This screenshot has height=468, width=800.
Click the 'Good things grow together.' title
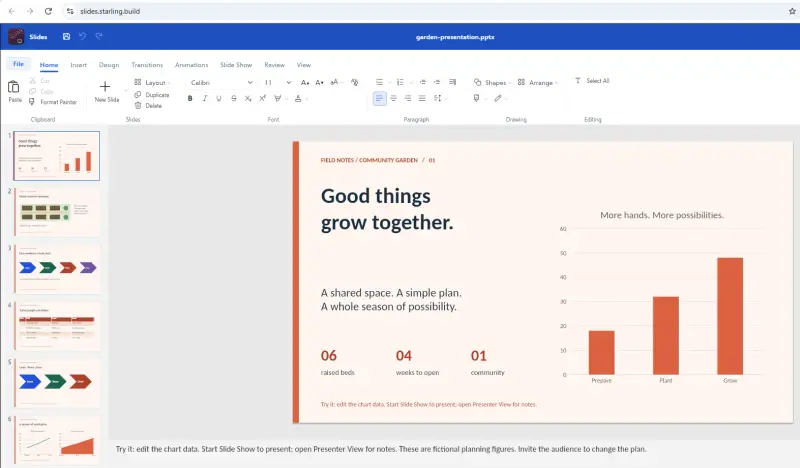387,209
